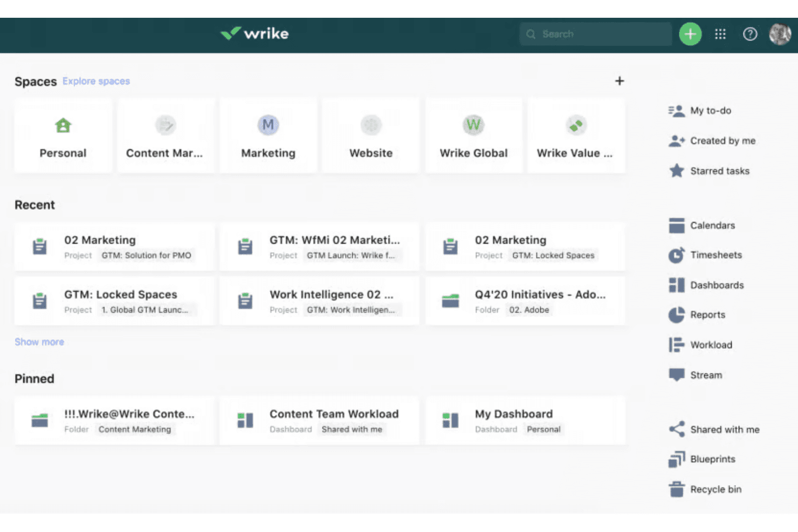Open the Personal space
This screenshot has height=532, width=798.
pyautogui.click(x=63, y=135)
